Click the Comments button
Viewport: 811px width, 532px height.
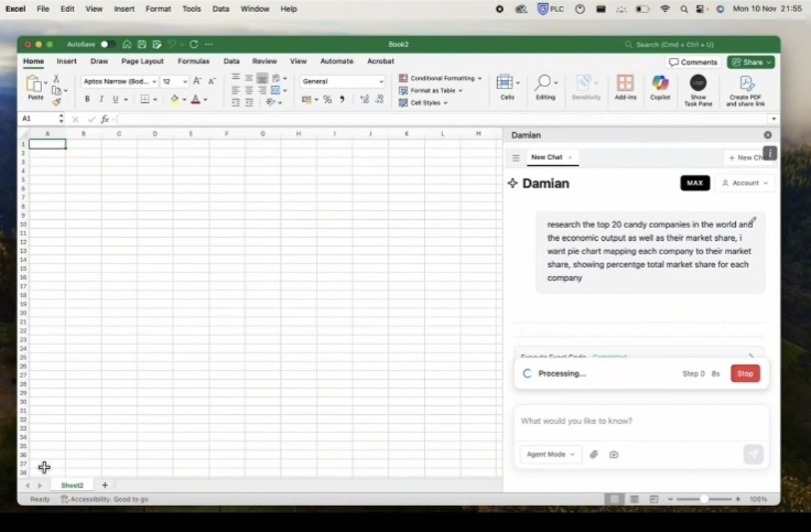click(x=693, y=62)
